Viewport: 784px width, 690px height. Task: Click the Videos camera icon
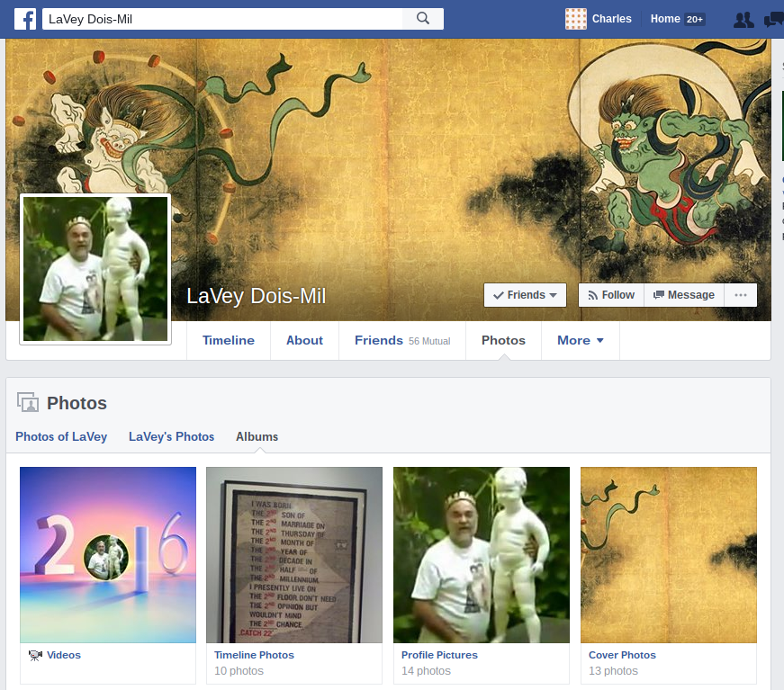point(35,655)
